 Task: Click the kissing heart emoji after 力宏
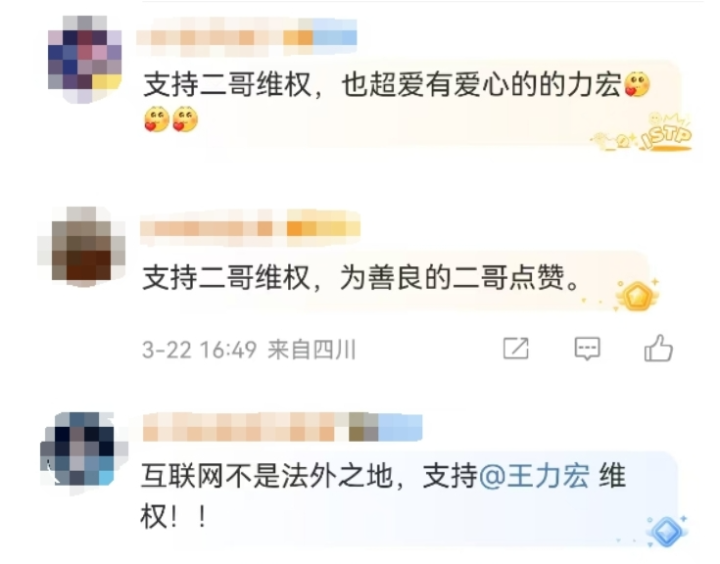(638, 85)
